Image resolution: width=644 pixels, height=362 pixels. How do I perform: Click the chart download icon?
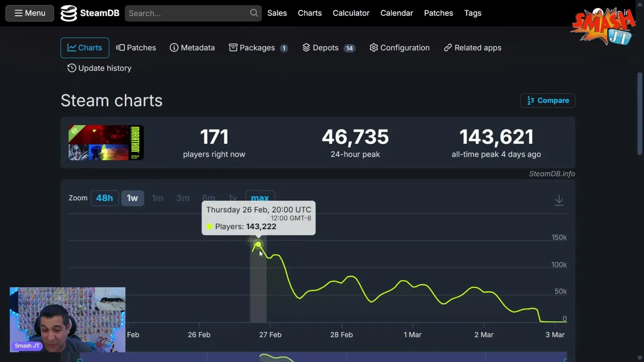pos(559,200)
